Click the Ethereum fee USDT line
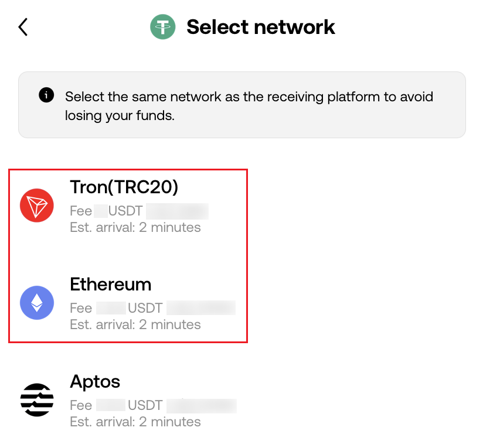Image resolution: width=483 pixels, height=448 pixels. tap(153, 308)
